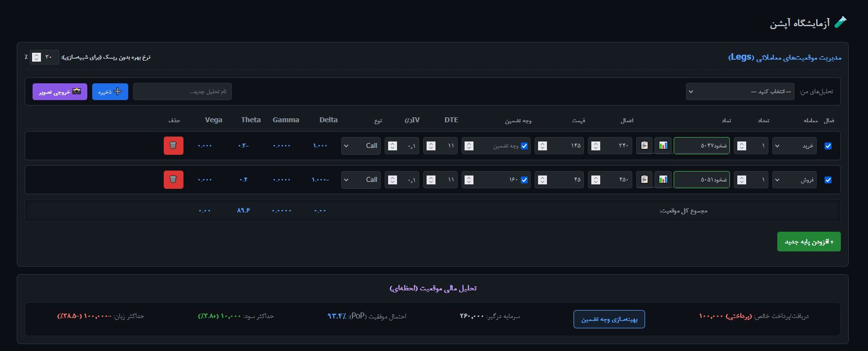This screenshot has height=351, width=868.
Task: Focus the نام تحلیل جدید name field
Action: coord(182,92)
